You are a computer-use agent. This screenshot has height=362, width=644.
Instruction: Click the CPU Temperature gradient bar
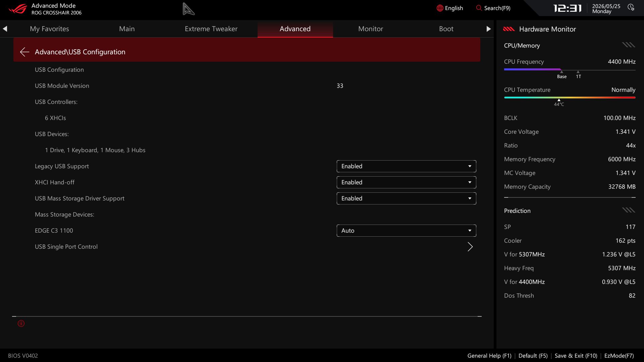pos(570,98)
